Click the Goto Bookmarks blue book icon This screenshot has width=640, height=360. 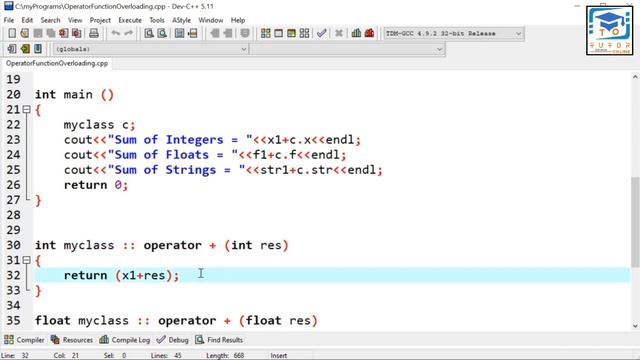38,49
